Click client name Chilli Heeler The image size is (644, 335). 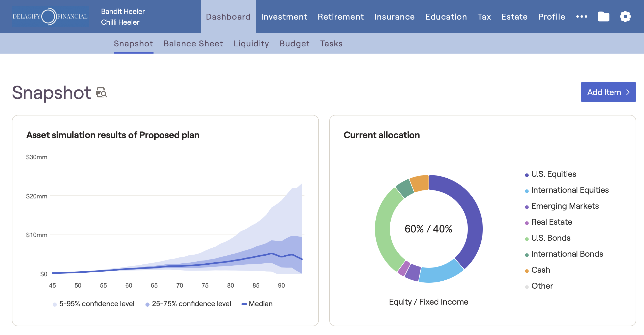[x=120, y=22]
